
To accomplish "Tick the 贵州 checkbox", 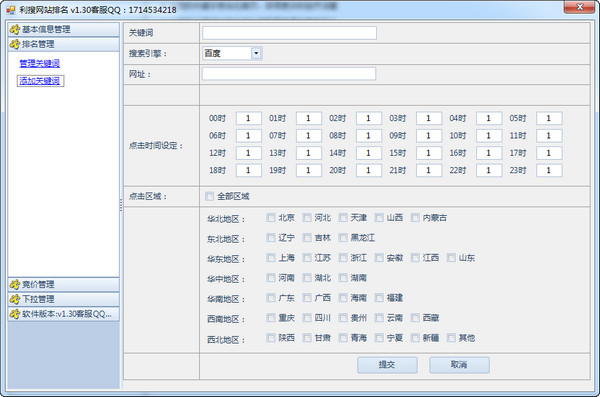I will 343,318.
